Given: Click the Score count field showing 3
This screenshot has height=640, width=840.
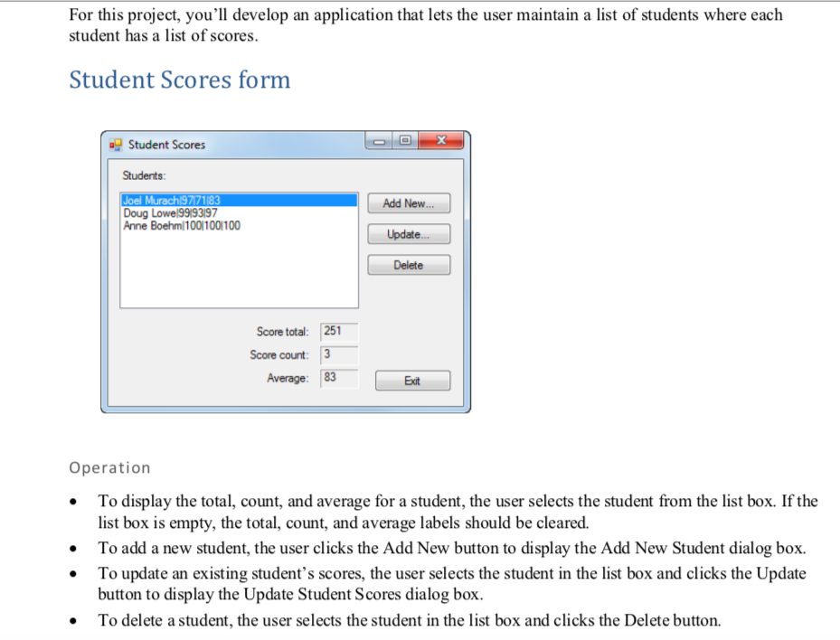Looking at the screenshot, I should (339, 354).
